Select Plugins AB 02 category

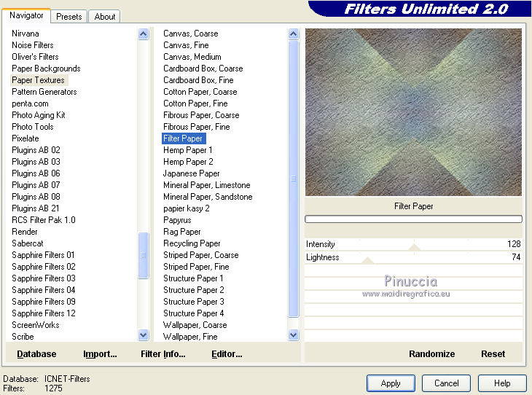pyautogui.click(x=36, y=150)
